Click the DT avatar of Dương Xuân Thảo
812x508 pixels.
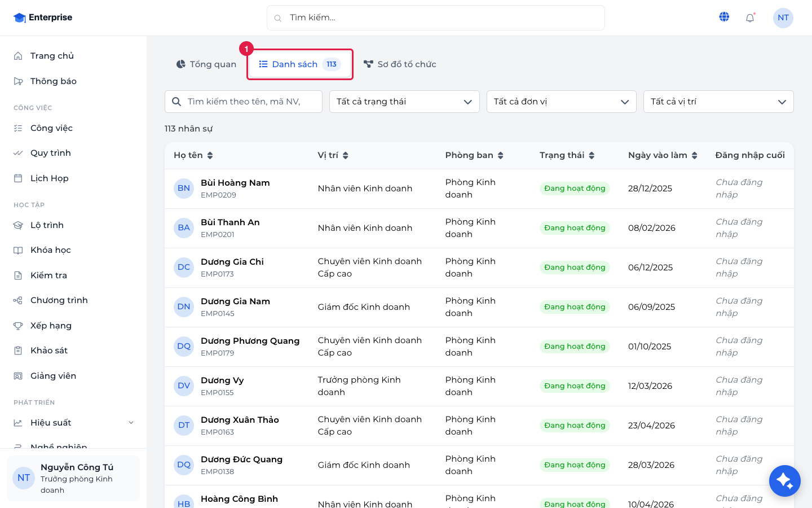[x=184, y=426]
